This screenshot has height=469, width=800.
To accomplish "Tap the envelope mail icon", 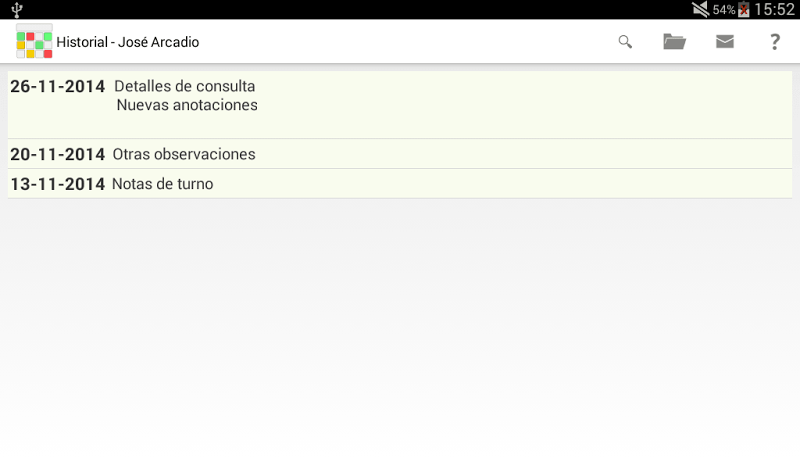I will pos(725,42).
